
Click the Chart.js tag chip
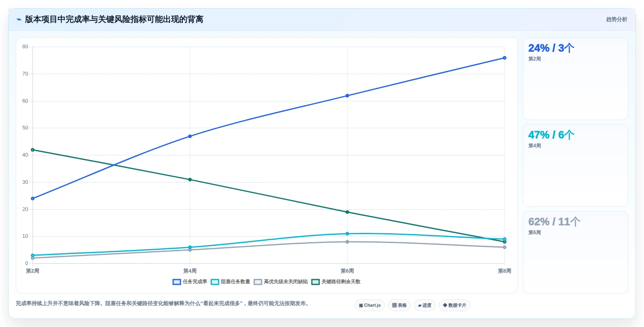[370, 305]
